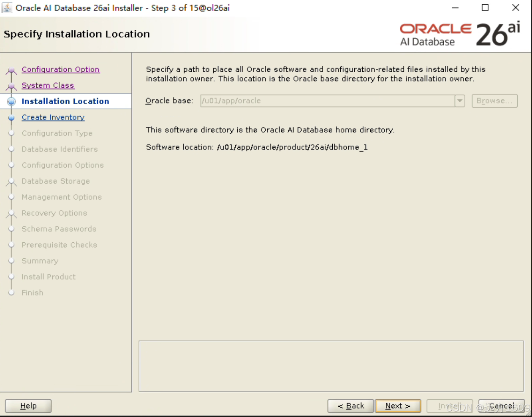The height and width of the screenshot is (417, 532).
Task: Click the Schema Passwords step label
Action: 59,229
